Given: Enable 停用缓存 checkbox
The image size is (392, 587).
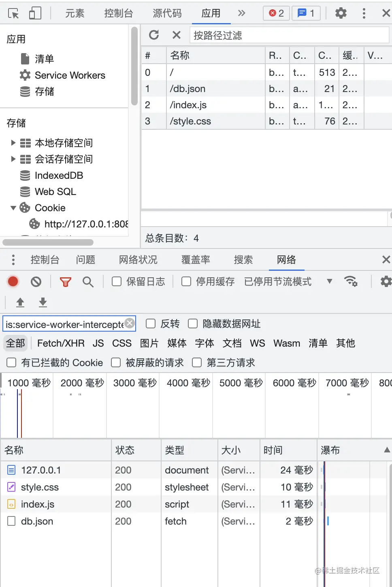Looking at the screenshot, I should pyautogui.click(x=186, y=281).
